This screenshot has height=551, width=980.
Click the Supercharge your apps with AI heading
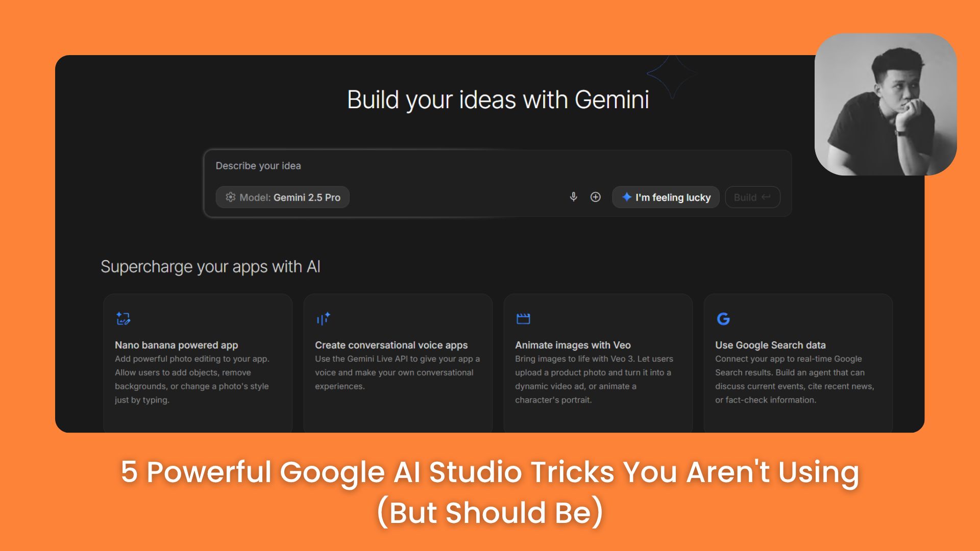[x=210, y=267]
